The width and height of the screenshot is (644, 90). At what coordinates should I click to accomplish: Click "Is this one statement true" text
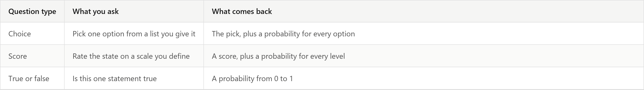[115, 78]
